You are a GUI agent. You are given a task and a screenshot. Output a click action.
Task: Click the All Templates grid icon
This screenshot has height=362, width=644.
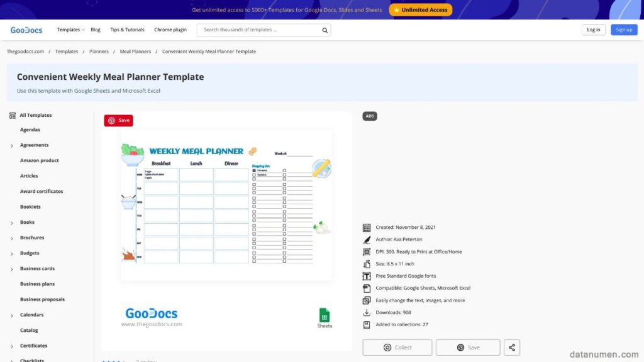pyautogui.click(x=13, y=116)
